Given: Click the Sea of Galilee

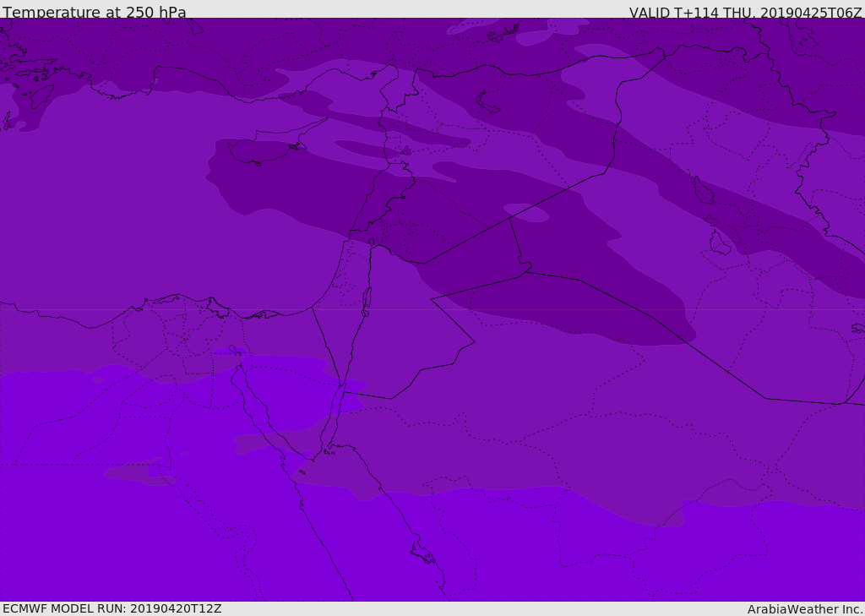Looking at the screenshot, I should tap(371, 243).
